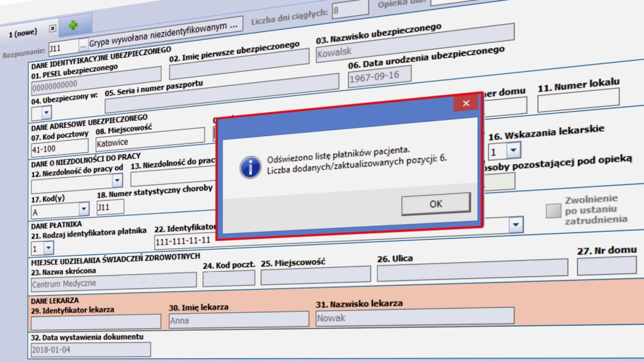Click the "03. Nazwisko ubezpieczonego" field with Kowalsk
This screenshot has height=362, width=644.
point(415,43)
